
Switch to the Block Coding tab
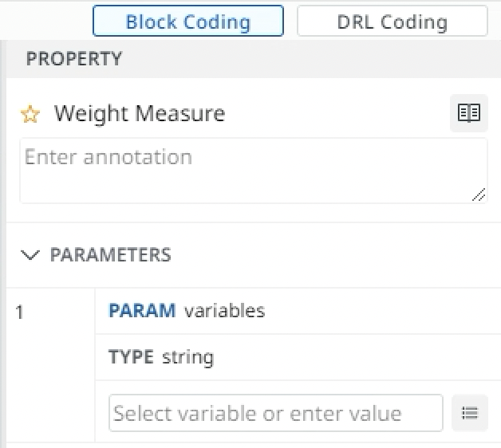click(188, 21)
